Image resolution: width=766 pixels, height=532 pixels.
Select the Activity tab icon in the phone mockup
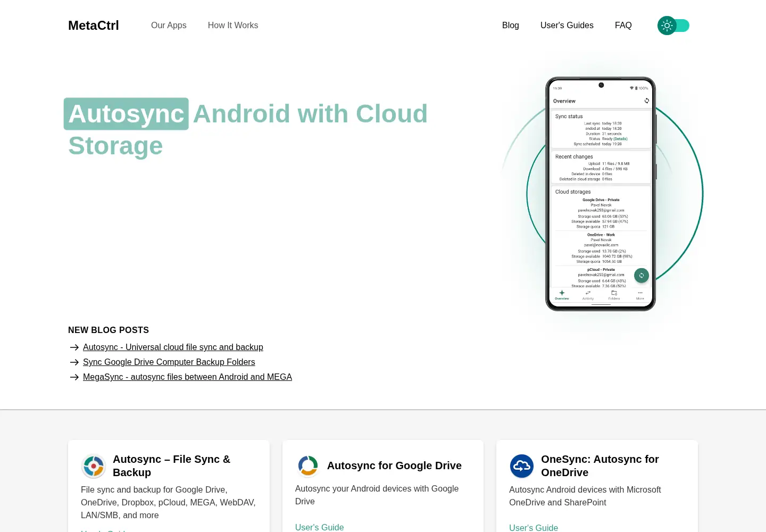588,293
